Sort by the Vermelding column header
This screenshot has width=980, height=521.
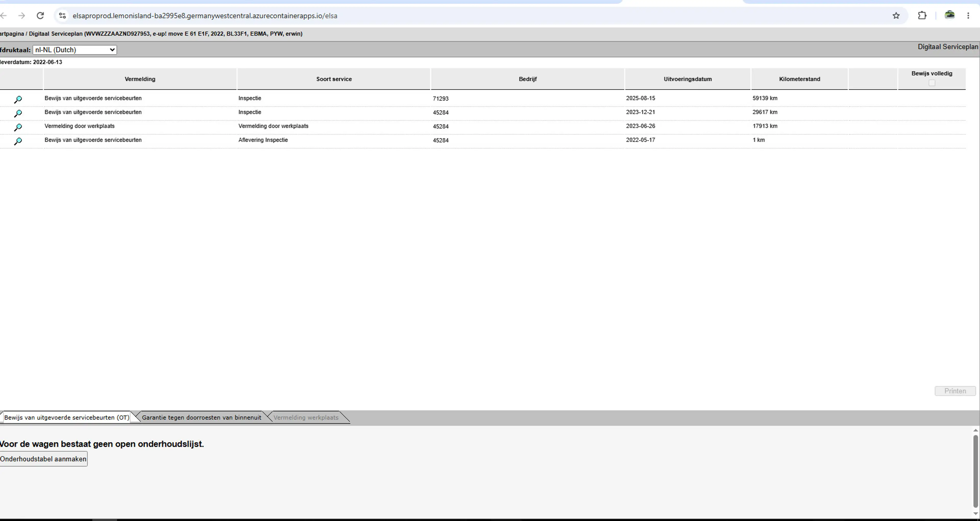click(140, 79)
